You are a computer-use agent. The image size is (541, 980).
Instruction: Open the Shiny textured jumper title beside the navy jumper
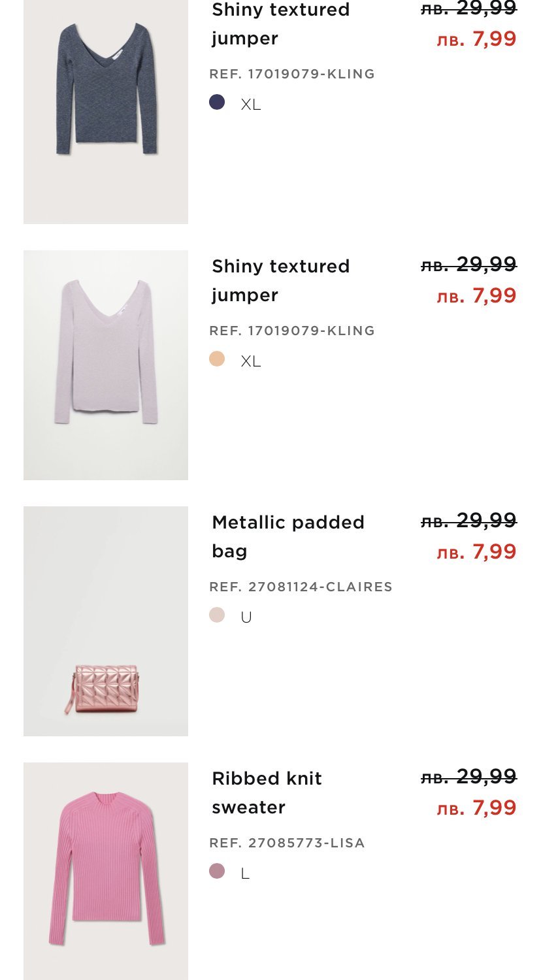coord(280,24)
